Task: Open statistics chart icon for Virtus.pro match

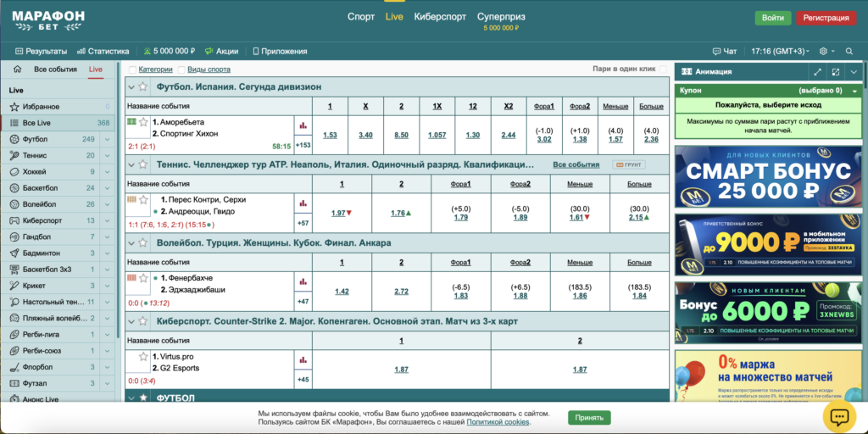Action: pos(303,359)
